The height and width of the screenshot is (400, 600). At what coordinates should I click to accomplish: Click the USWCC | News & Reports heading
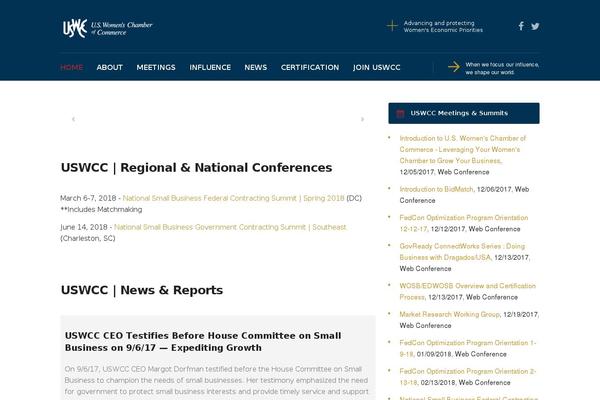(142, 290)
